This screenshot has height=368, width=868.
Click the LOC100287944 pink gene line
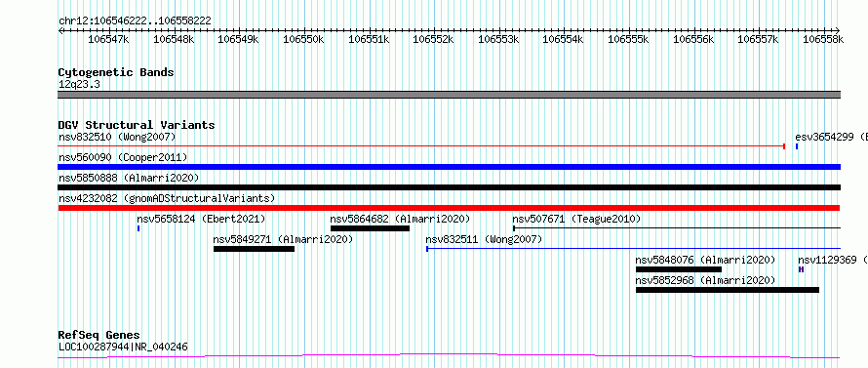(449, 356)
